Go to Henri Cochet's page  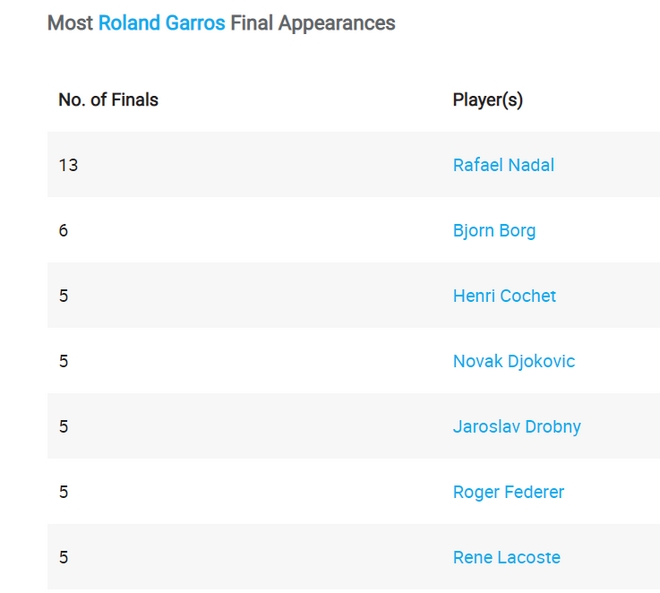pyautogui.click(x=504, y=296)
